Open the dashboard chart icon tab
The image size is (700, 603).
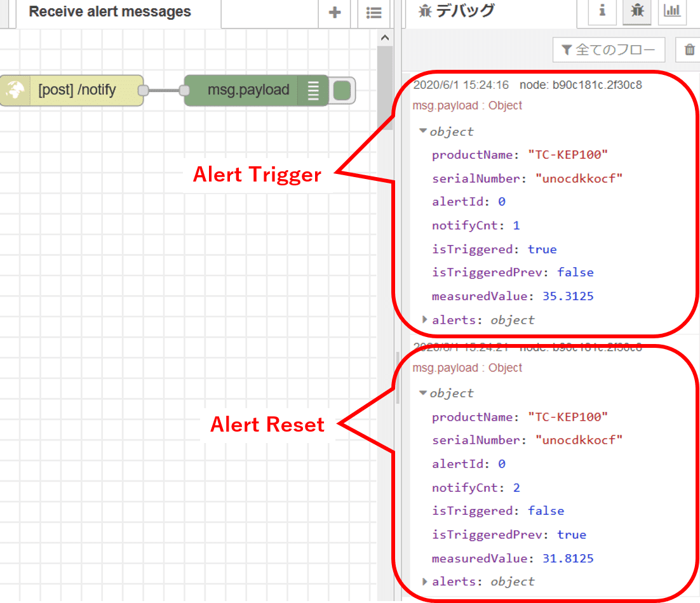coord(671,11)
